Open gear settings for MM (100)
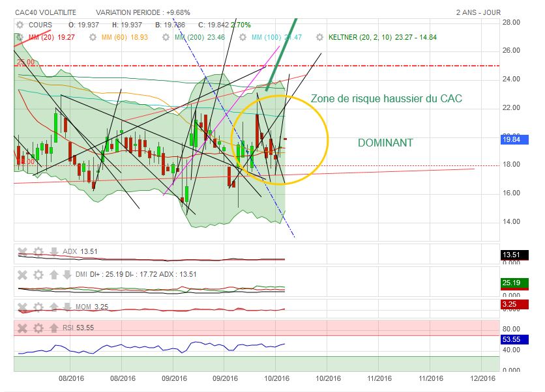Screen dimensions: 545x392 243,37
